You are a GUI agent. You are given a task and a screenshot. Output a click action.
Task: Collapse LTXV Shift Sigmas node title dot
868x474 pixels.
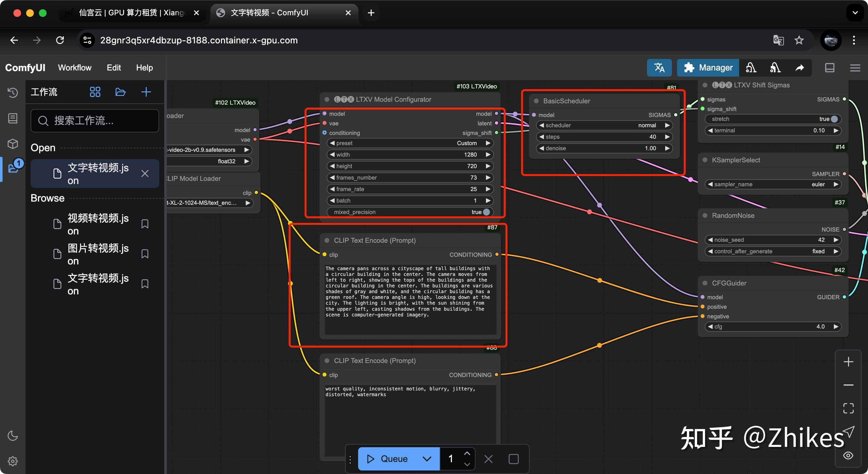click(705, 85)
